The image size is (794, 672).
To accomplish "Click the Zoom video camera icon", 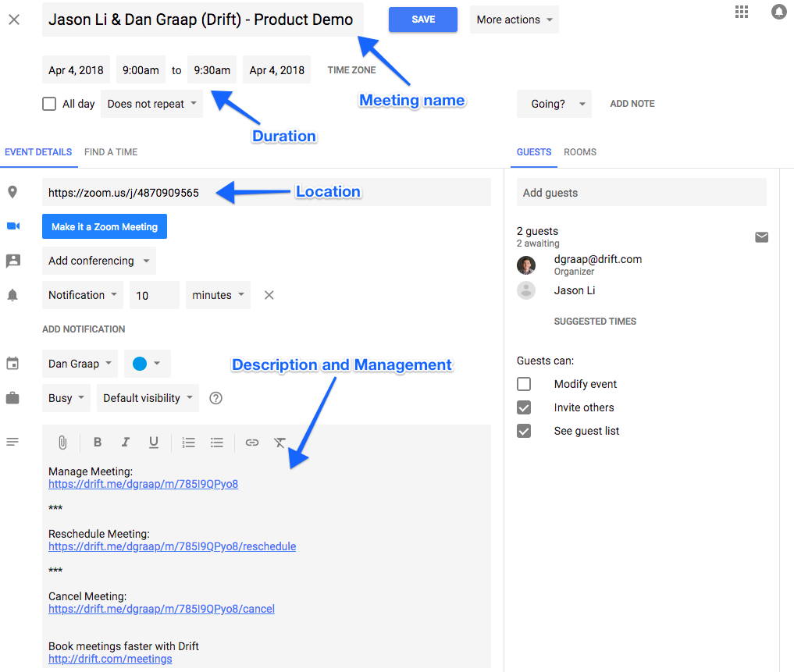I will (13, 226).
